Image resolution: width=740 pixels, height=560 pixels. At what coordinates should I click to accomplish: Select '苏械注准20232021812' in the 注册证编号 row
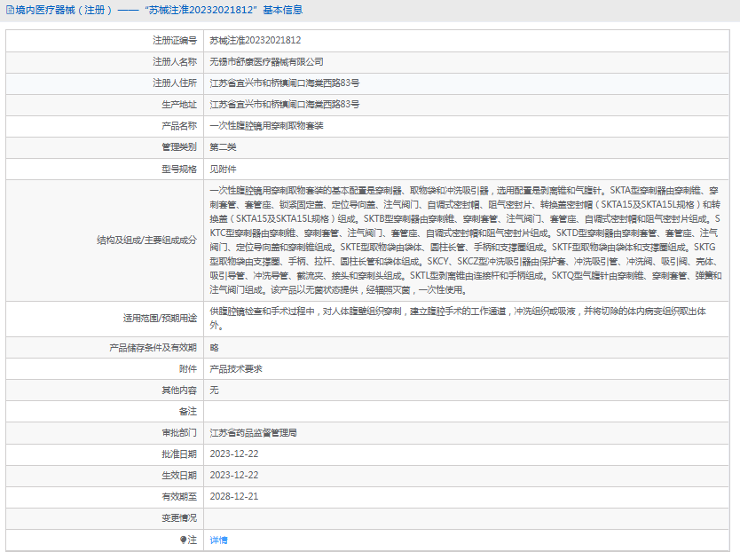tap(256, 41)
